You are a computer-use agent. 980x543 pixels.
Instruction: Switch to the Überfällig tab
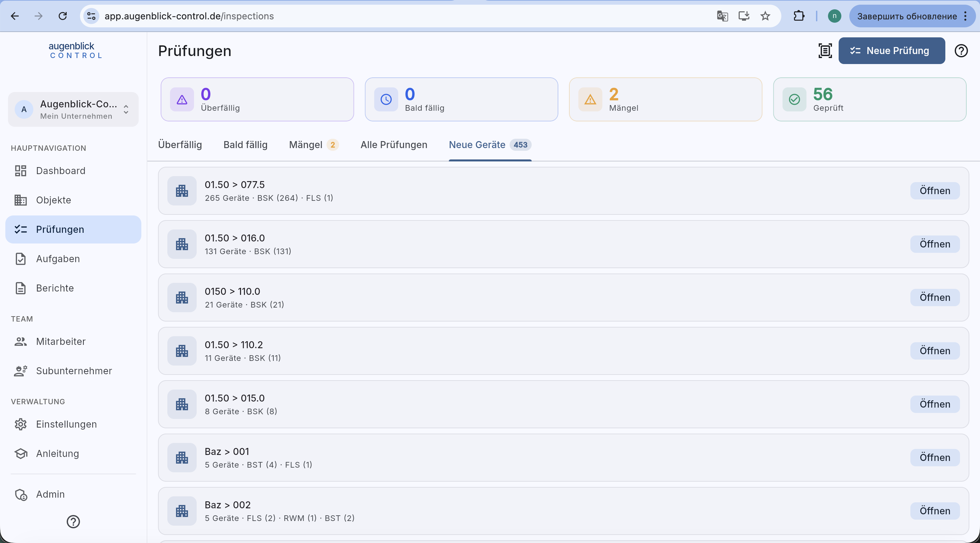[x=180, y=145]
